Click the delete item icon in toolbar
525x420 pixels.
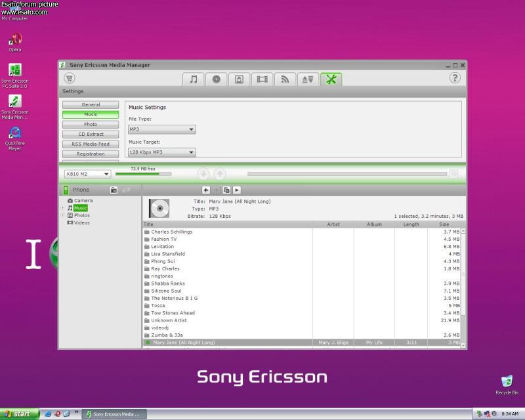(226, 190)
